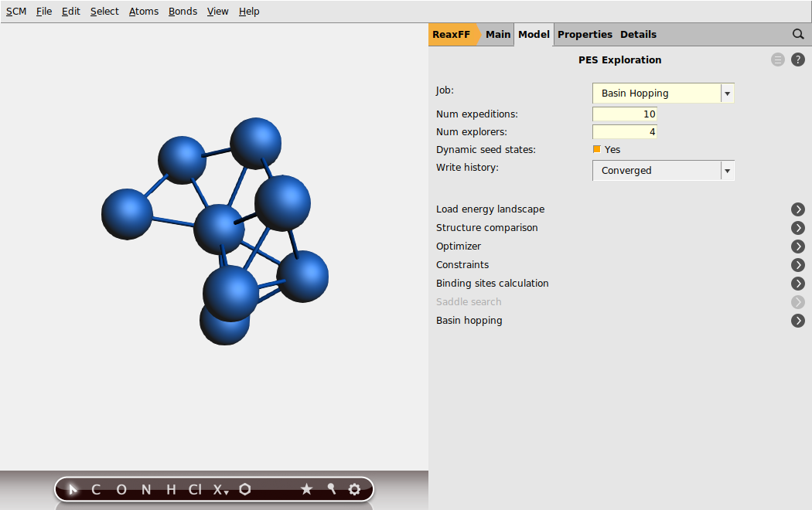Pick the Carbon atom tool
The image size is (812, 510).
tap(96, 489)
